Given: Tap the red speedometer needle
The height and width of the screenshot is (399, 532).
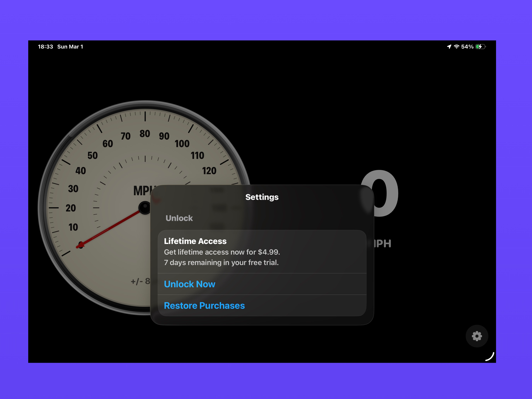Looking at the screenshot, I should [108, 229].
